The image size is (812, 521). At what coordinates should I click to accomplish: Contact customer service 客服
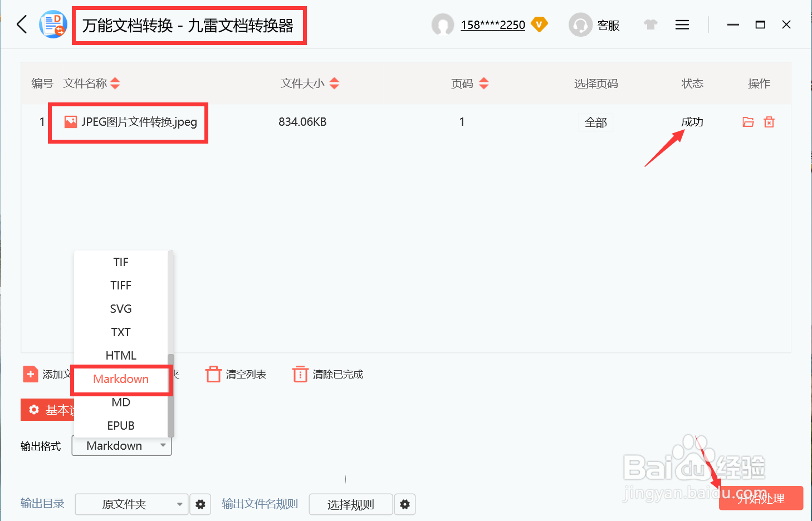(x=594, y=25)
